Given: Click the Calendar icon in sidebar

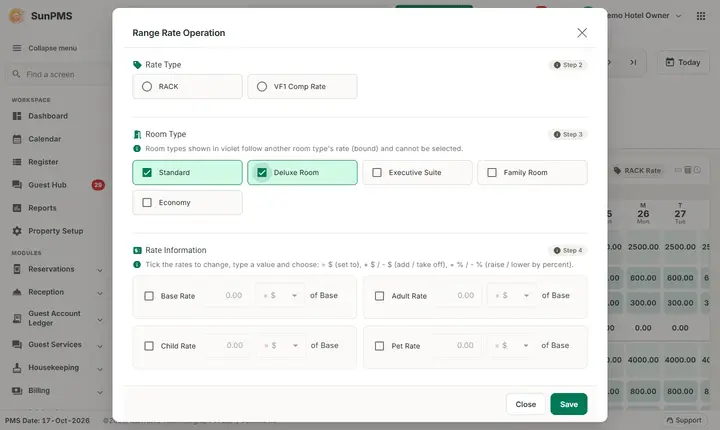Looking at the screenshot, I should tap(17, 139).
